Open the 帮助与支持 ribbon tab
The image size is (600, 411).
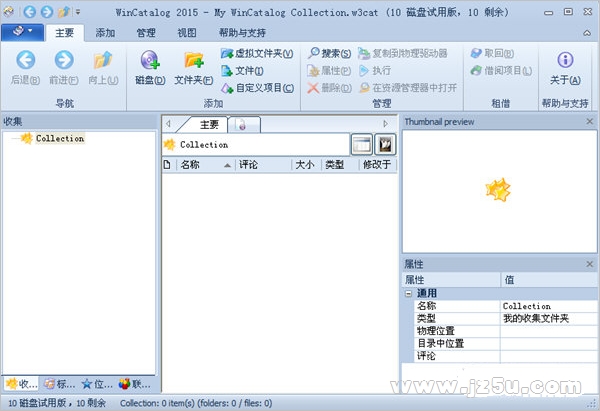point(243,33)
